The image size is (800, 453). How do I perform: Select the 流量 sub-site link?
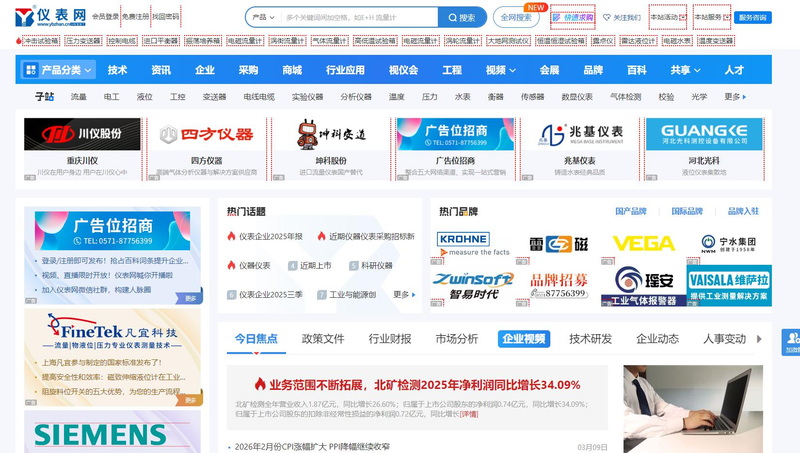(x=79, y=96)
